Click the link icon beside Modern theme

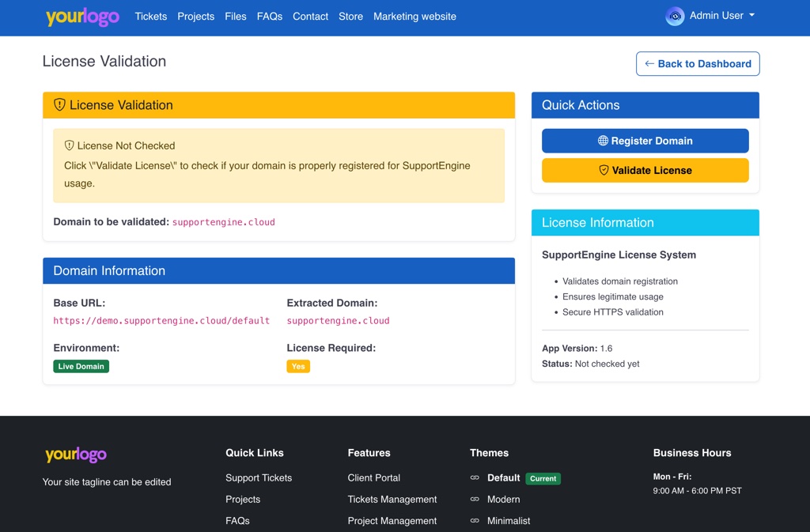(475, 500)
